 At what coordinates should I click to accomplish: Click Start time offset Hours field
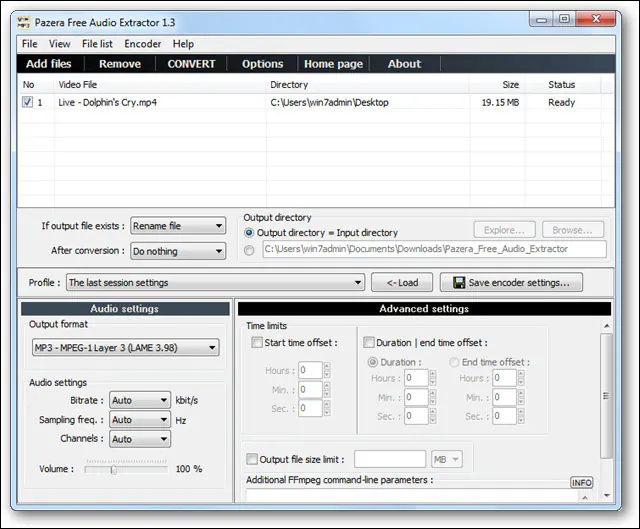click(x=310, y=370)
